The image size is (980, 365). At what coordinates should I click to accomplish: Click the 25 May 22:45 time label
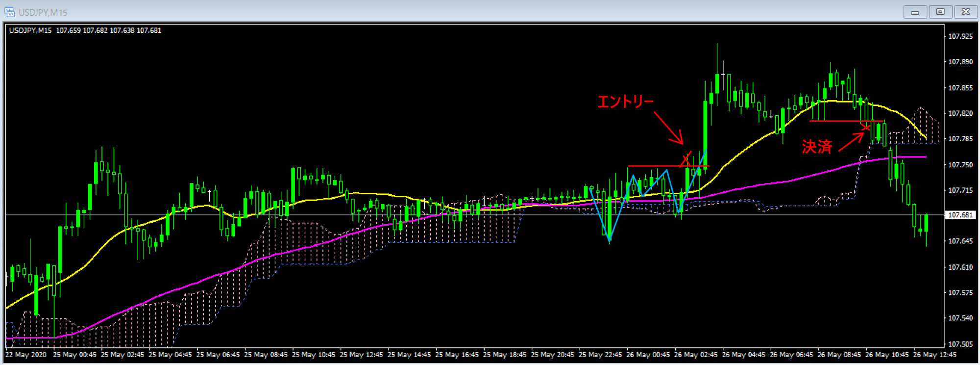pos(600,355)
